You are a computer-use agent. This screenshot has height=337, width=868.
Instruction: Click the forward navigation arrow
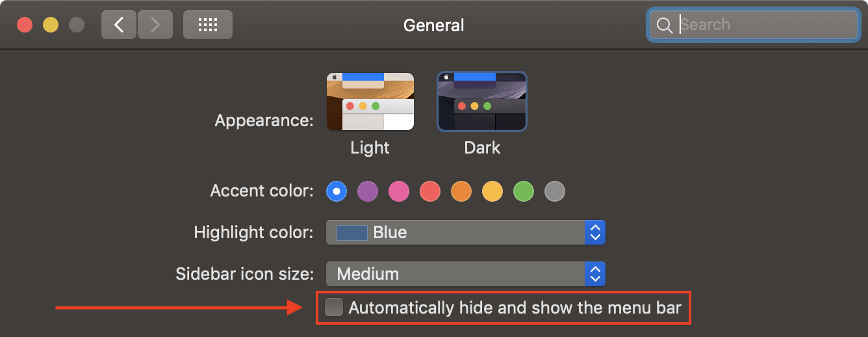click(155, 25)
